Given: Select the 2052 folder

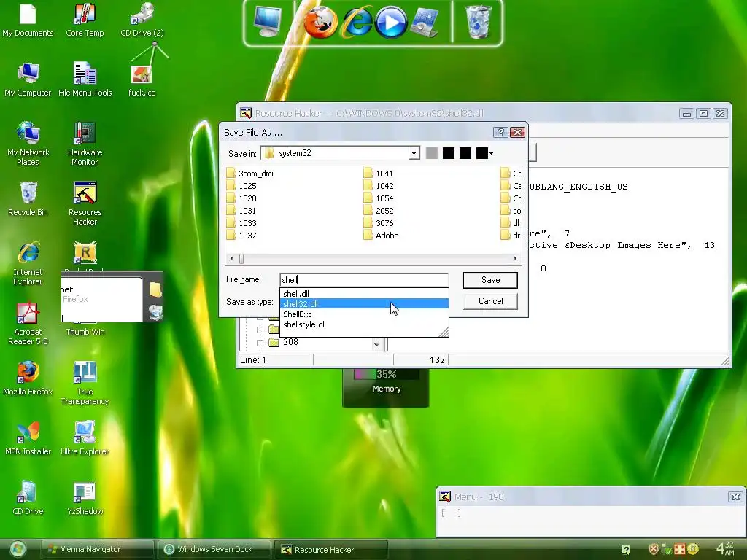Looking at the screenshot, I should (x=379, y=211).
